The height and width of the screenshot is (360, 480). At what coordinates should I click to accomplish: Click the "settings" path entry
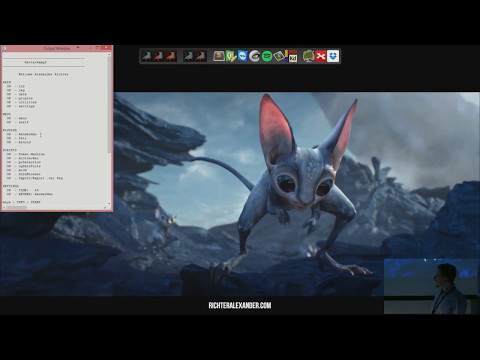26,106
